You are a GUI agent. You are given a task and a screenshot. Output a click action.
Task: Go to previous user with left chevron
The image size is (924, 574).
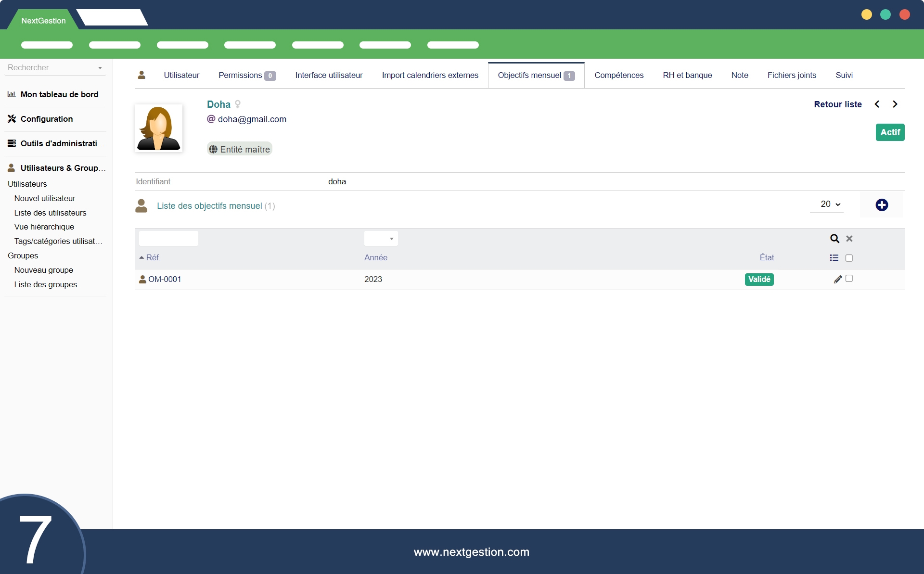point(877,104)
